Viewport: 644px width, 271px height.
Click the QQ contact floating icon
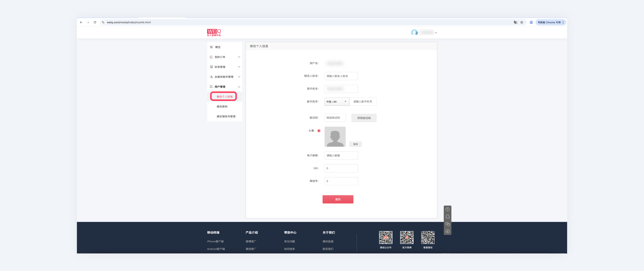(x=448, y=217)
